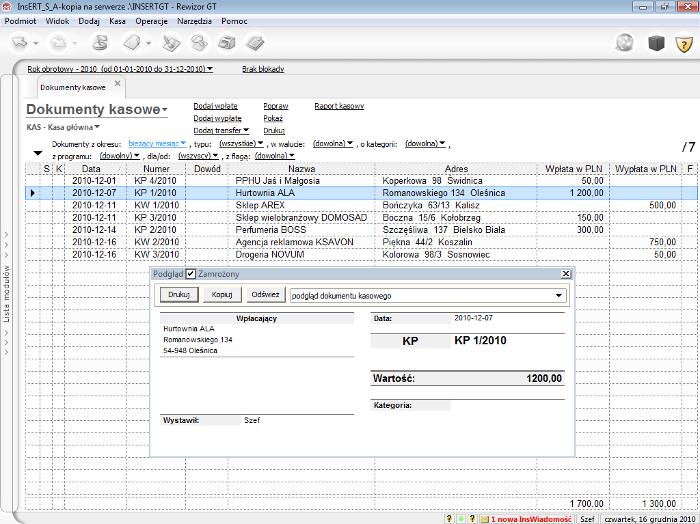Open the Operacje menu
This screenshot has height=524, width=700.
[x=151, y=21]
